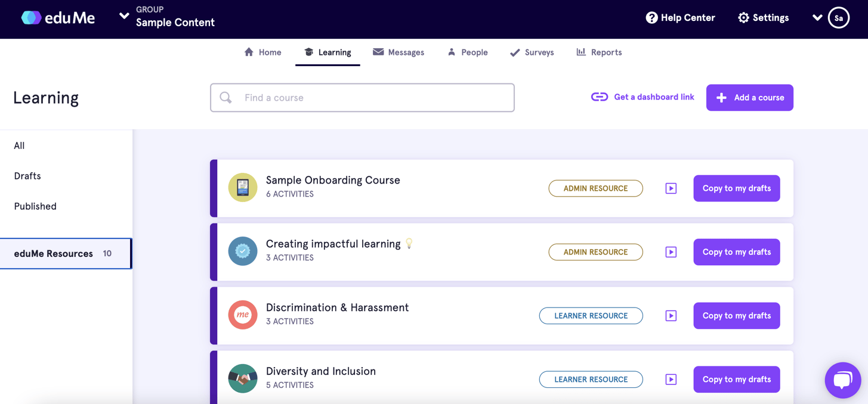The width and height of the screenshot is (868, 404).
Task: Play the Creating impactful learning preview
Action: (x=671, y=252)
